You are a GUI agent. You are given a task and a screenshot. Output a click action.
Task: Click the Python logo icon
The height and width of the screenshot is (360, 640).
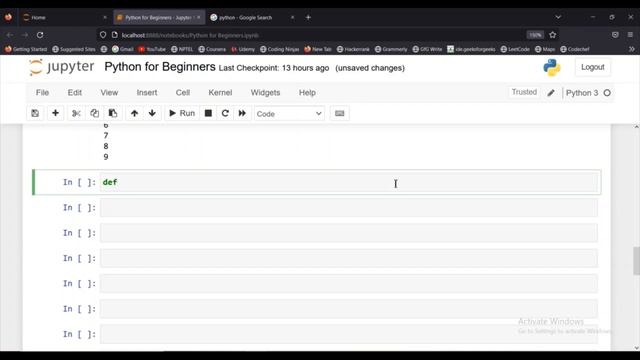pyautogui.click(x=552, y=68)
